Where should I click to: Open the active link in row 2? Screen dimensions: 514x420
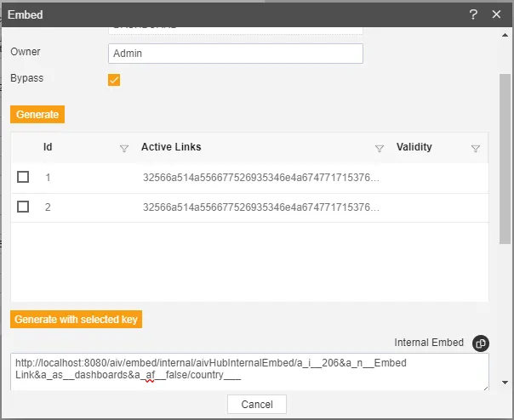[x=261, y=207]
